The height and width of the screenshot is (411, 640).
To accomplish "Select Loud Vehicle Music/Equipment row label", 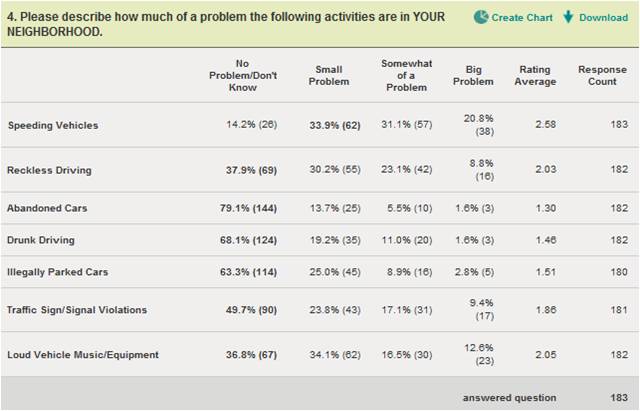I will (83, 355).
